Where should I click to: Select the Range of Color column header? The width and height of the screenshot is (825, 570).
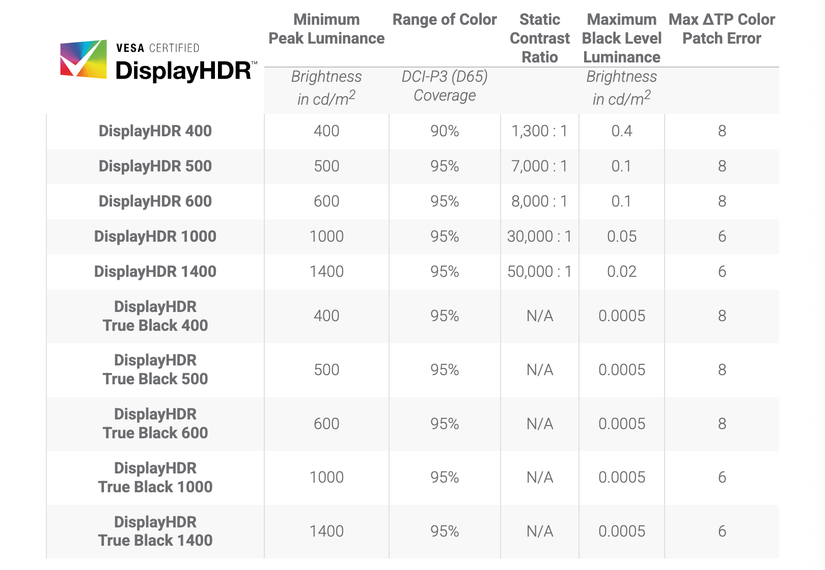pyautogui.click(x=445, y=19)
